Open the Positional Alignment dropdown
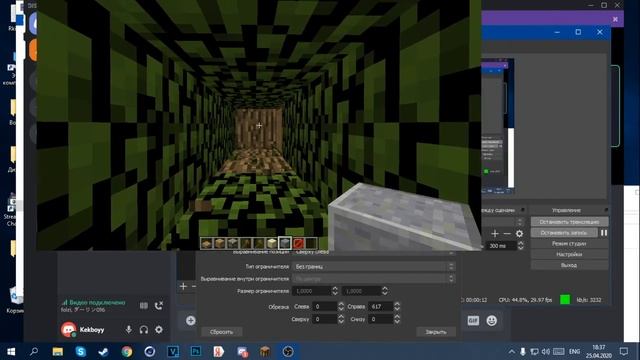Viewport: 640px width, 360px height. 373,253
